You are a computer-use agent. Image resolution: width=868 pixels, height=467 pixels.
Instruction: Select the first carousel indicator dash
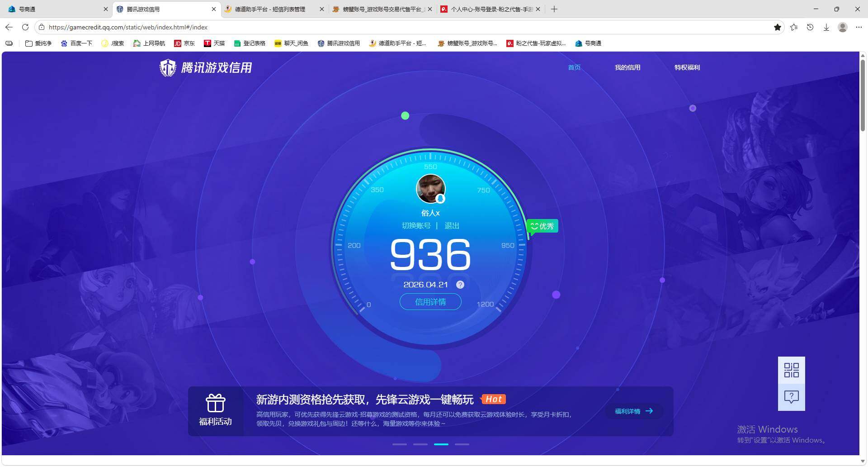pos(399,444)
